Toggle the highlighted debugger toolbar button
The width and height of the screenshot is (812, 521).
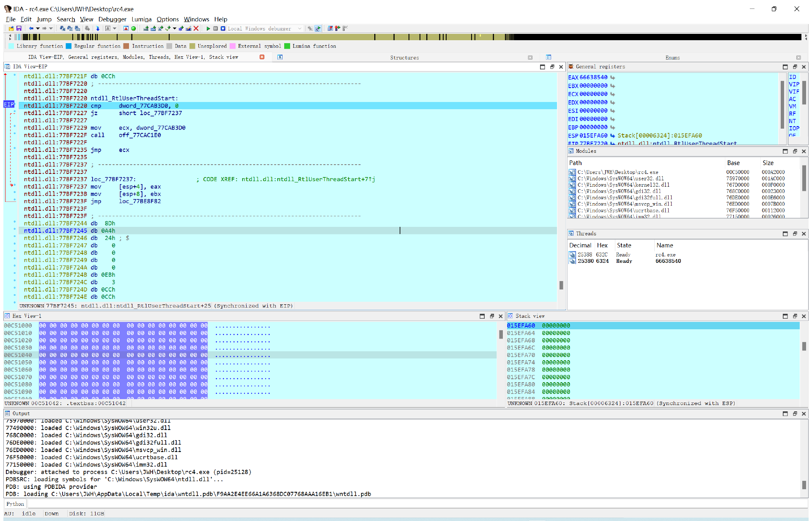[x=318, y=28]
